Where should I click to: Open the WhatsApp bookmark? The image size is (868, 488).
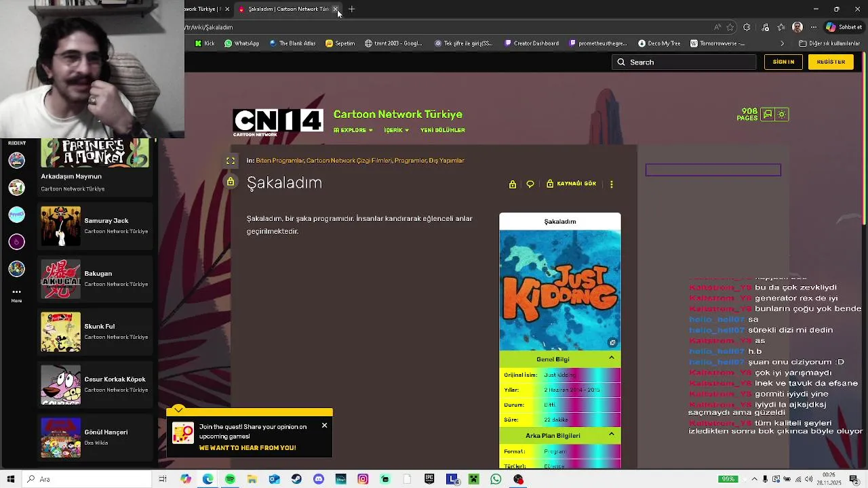[241, 43]
